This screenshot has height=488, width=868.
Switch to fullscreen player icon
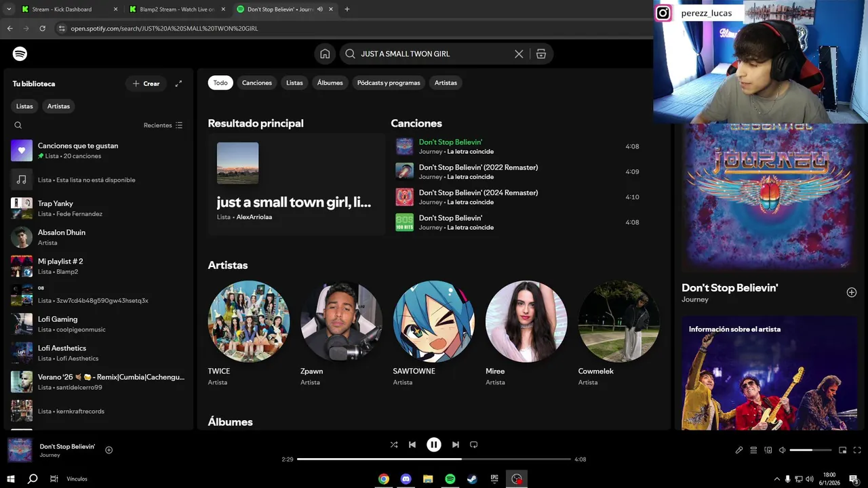857,450
